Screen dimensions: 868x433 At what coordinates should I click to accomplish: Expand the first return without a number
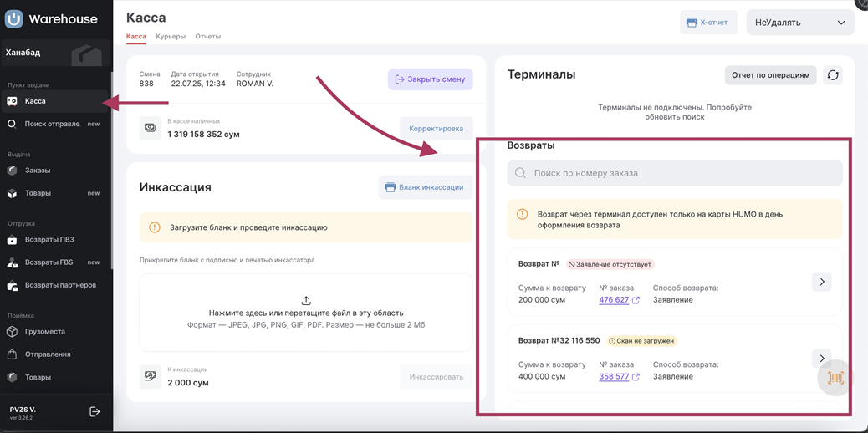(x=821, y=282)
